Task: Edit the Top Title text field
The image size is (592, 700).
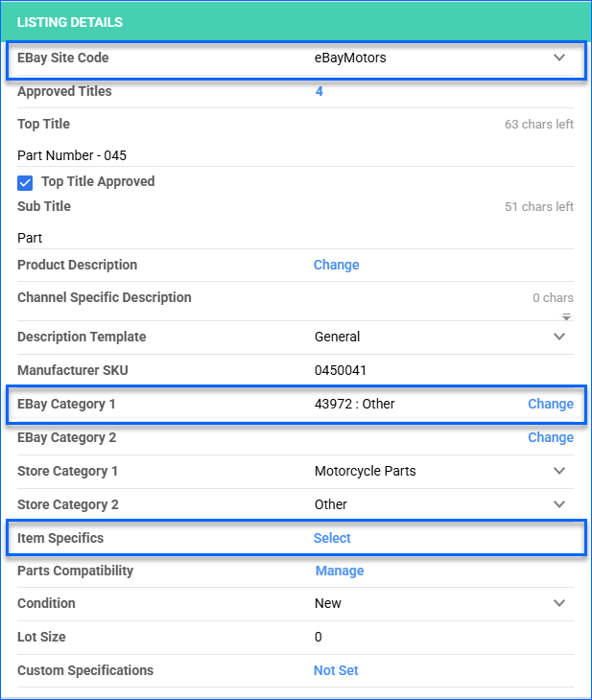Action: 288,155
